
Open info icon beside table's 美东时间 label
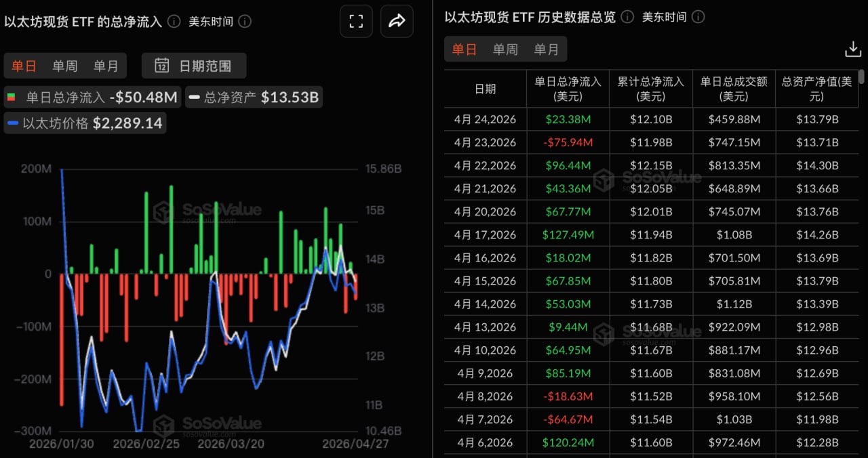point(698,17)
